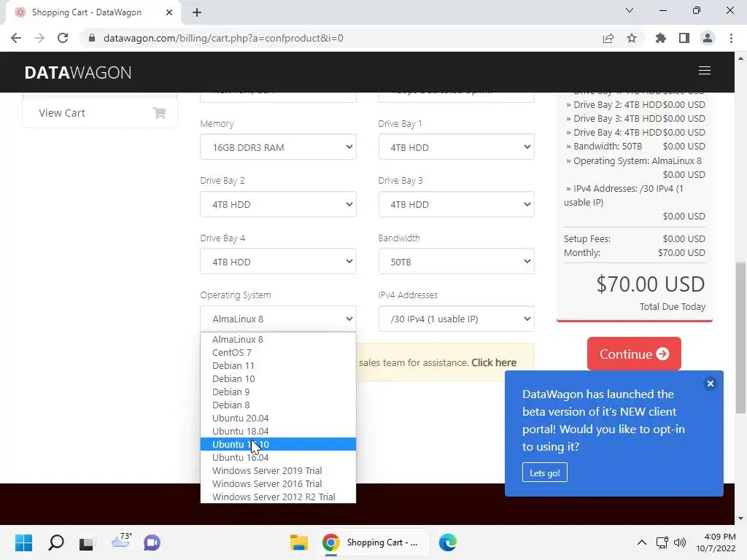Viewport: 747px width, 560px height.
Task: Open Chrome's three-dot menu
Action: coord(731,38)
